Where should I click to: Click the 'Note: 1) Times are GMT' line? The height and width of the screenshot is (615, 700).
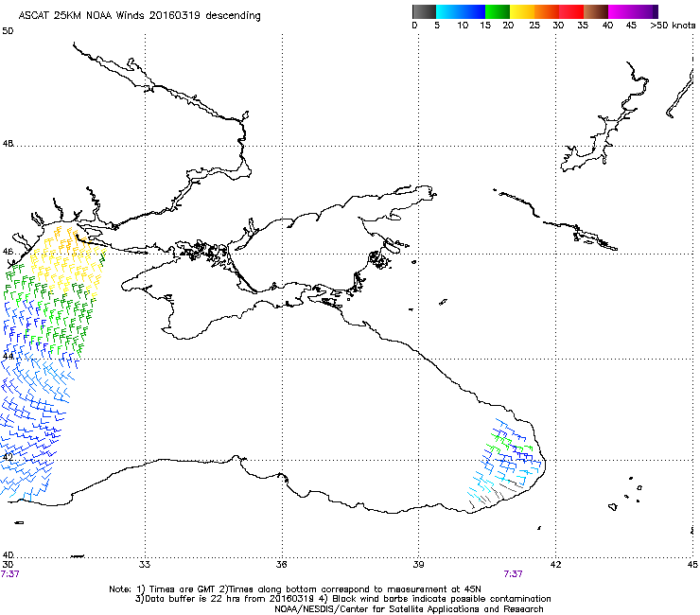[x=295, y=589]
